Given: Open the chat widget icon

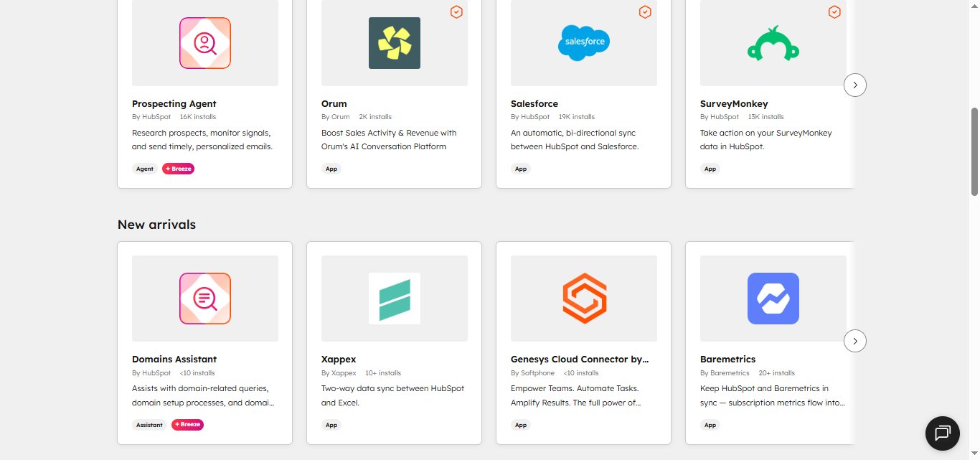Looking at the screenshot, I should (x=942, y=433).
